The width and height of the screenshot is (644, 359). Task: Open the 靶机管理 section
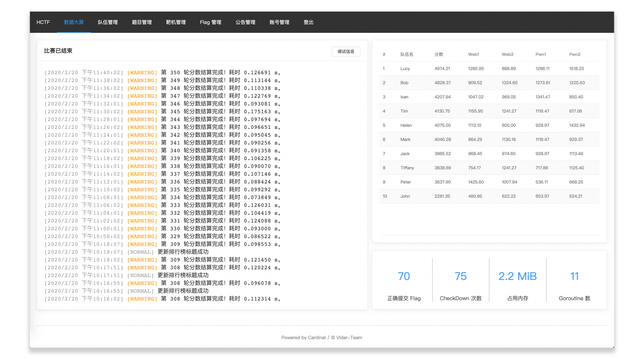(176, 22)
